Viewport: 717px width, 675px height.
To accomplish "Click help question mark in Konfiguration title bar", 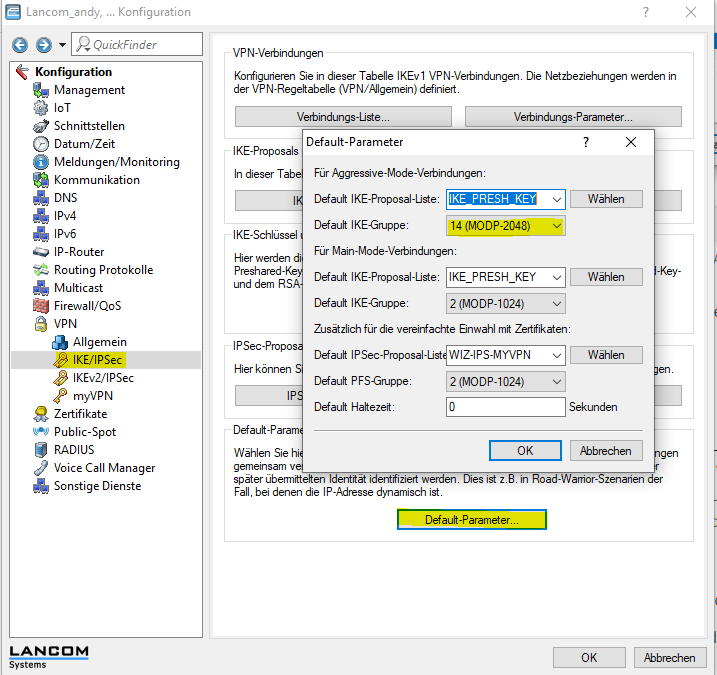I will coord(646,12).
